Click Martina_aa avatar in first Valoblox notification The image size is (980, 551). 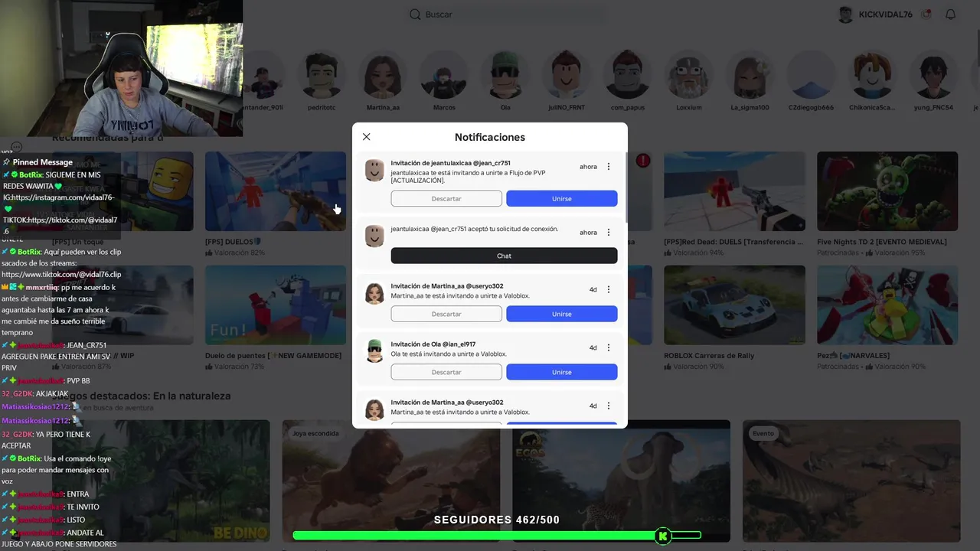tap(374, 293)
